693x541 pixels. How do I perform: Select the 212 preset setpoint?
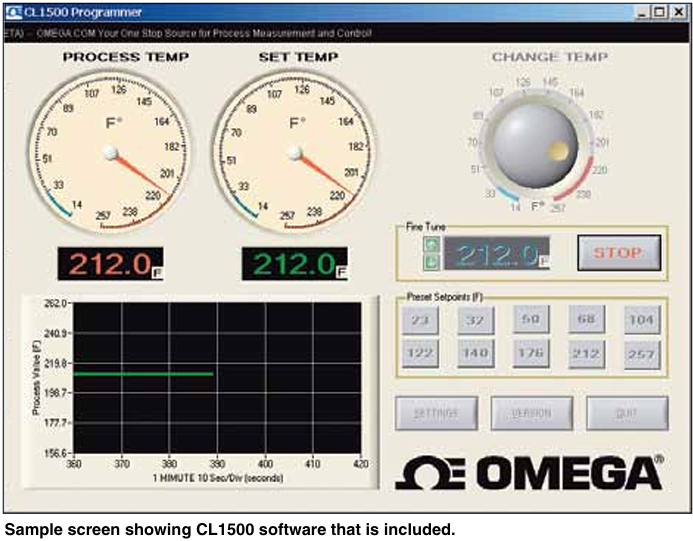[585, 354]
